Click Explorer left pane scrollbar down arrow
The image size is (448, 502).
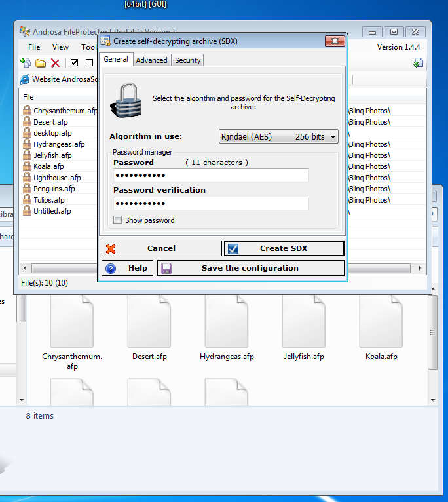pos(22,400)
